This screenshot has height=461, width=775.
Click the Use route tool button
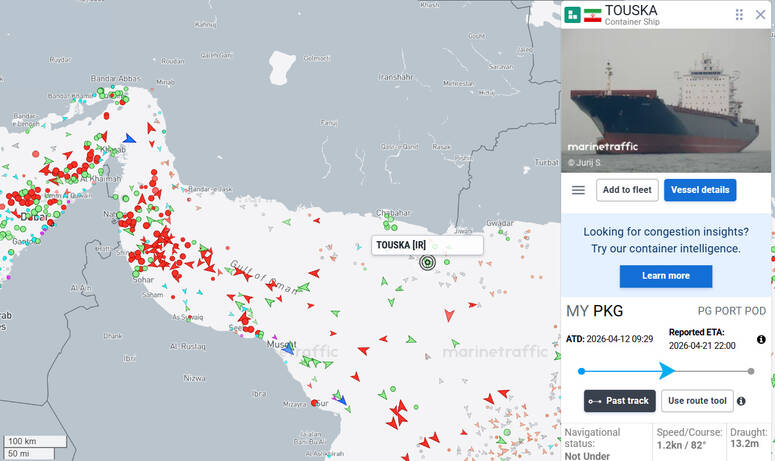click(697, 401)
